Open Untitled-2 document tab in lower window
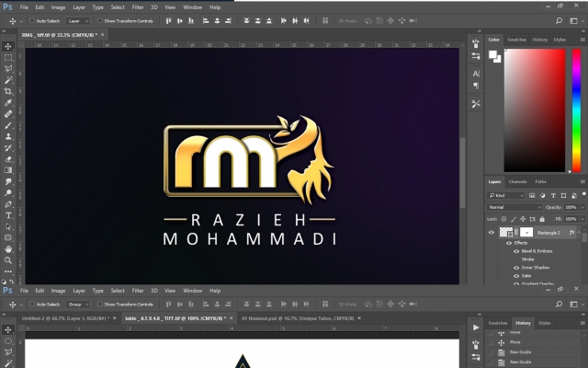Image resolution: width=588 pixels, height=368 pixels. [65, 318]
